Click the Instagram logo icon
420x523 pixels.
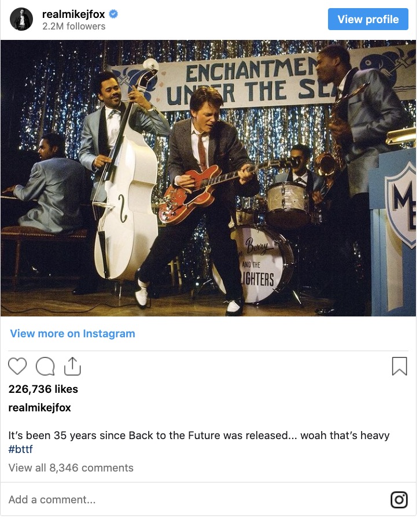pyautogui.click(x=399, y=499)
